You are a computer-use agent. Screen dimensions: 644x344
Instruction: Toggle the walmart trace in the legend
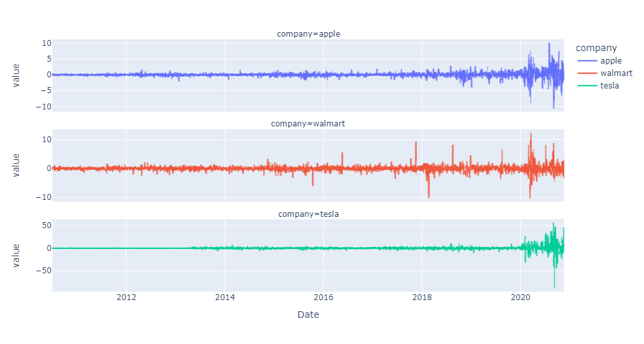[605, 73]
